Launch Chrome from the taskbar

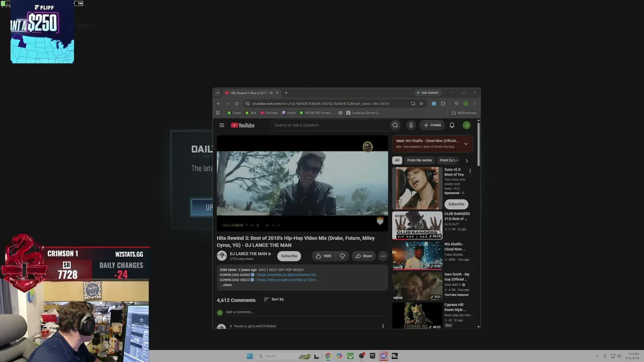coord(328,356)
